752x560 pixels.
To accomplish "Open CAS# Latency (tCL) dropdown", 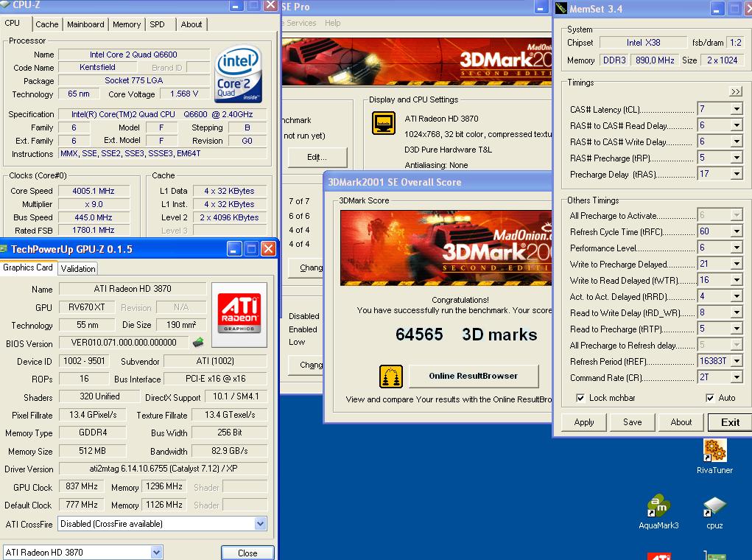I will pos(737,109).
